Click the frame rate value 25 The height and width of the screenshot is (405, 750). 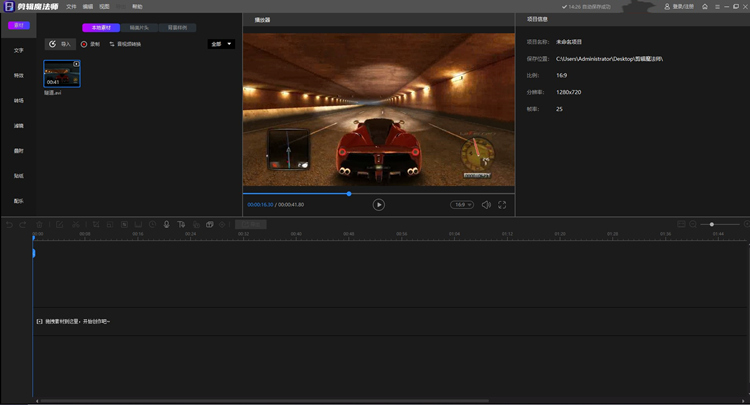pyautogui.click(x=559, y=109)
